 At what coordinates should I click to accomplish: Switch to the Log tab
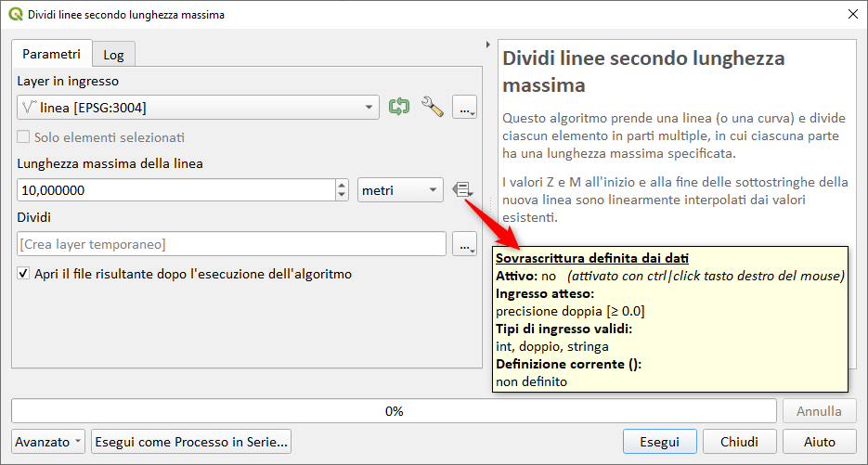point(113,55)
